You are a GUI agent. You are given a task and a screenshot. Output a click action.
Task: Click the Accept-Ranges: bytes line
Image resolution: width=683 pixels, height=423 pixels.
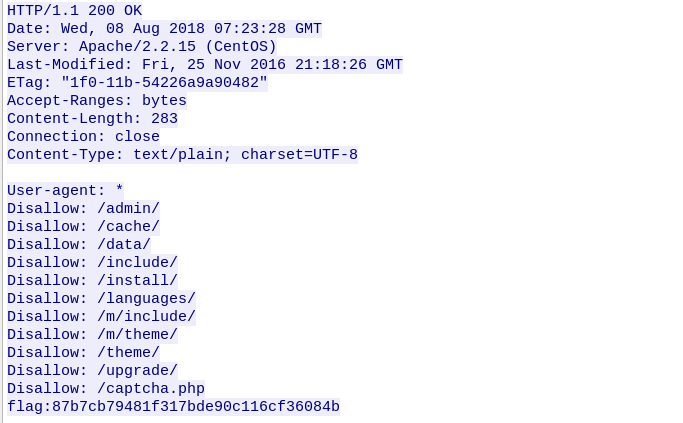click(96, 101)
